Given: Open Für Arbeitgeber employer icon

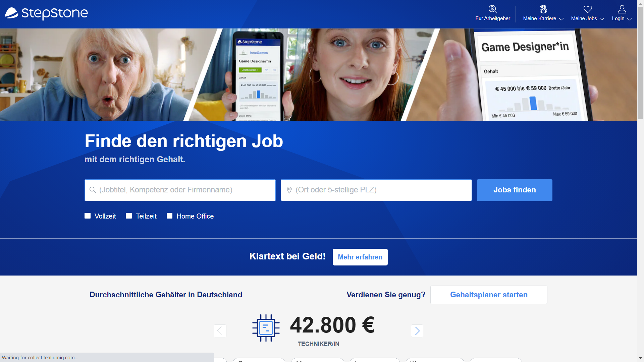Looking at the screenshot, I should [x=492, y=9].
